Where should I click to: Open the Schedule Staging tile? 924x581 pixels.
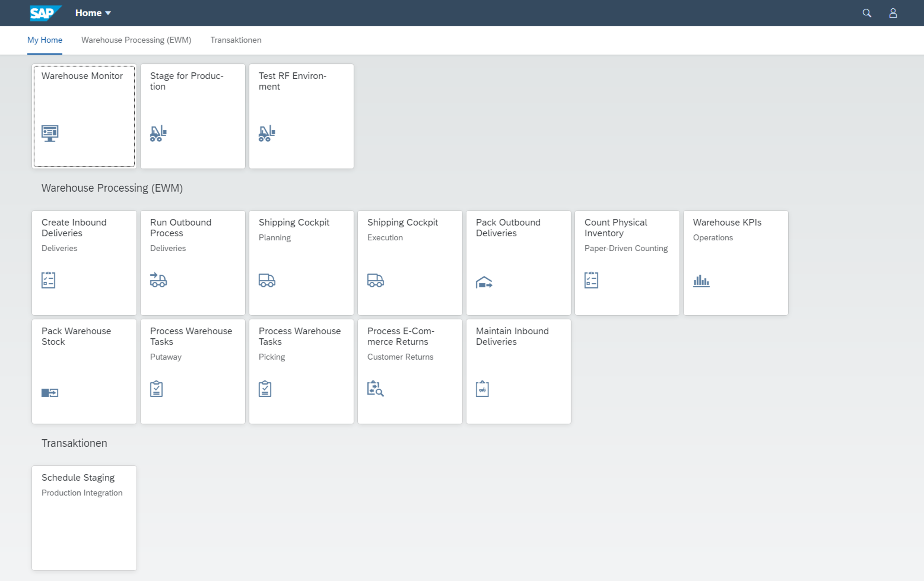[84, 518]
